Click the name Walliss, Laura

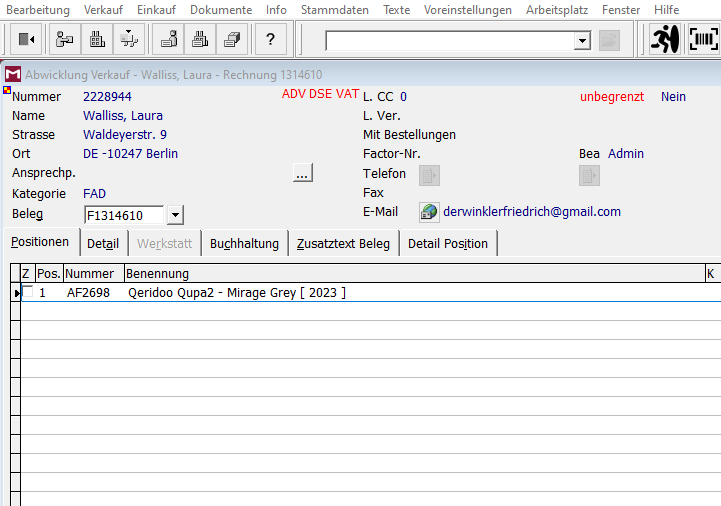pos(123,115)
